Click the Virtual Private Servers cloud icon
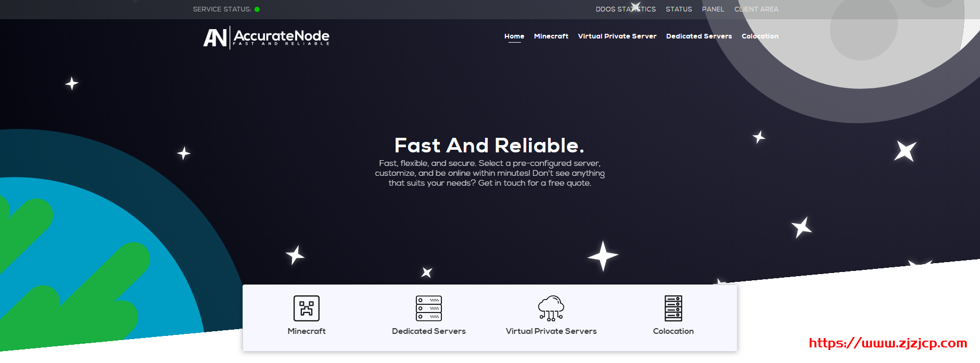The height and width of the screenshot is (363, 980). [551, 308]
